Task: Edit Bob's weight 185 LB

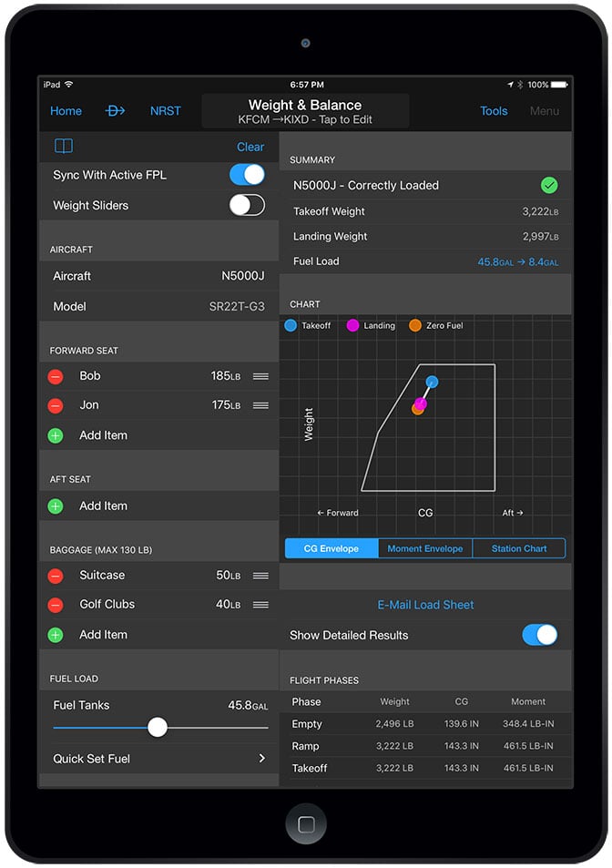Action: click(225, 376)
